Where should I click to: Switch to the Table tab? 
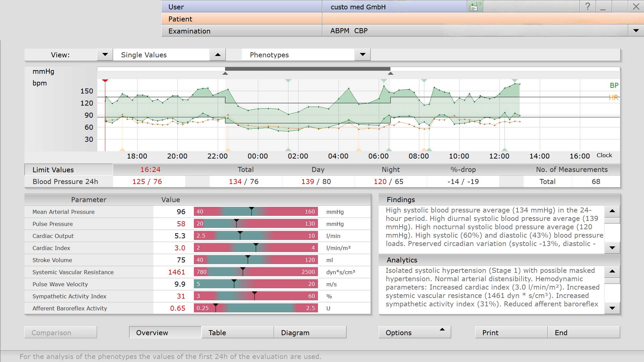pos(237,332)
